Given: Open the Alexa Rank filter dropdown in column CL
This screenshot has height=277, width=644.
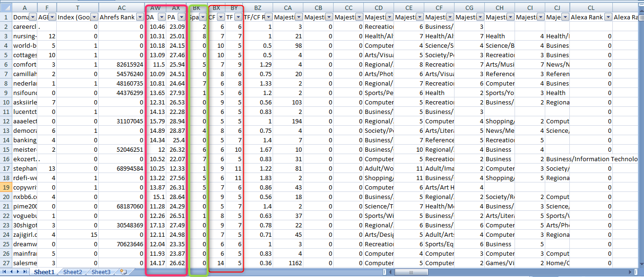Looking at the screenshot, I should (608, 17).
